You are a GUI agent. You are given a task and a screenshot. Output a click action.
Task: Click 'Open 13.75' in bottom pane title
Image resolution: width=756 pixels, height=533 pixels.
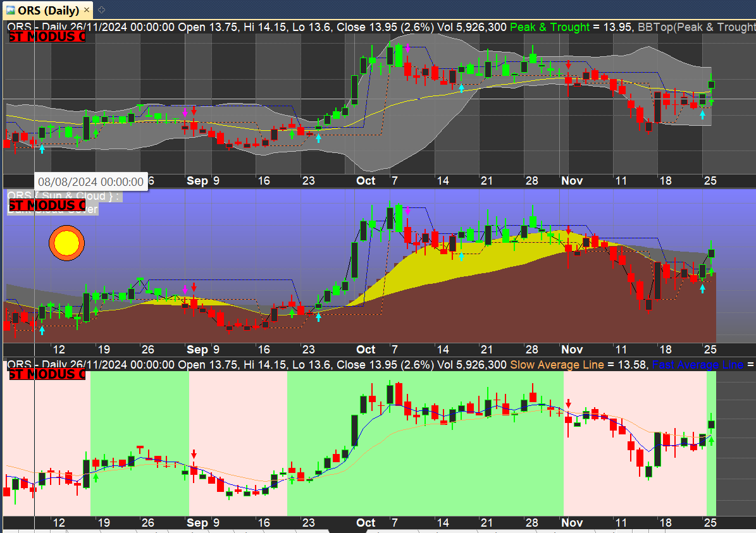[208, 365]
